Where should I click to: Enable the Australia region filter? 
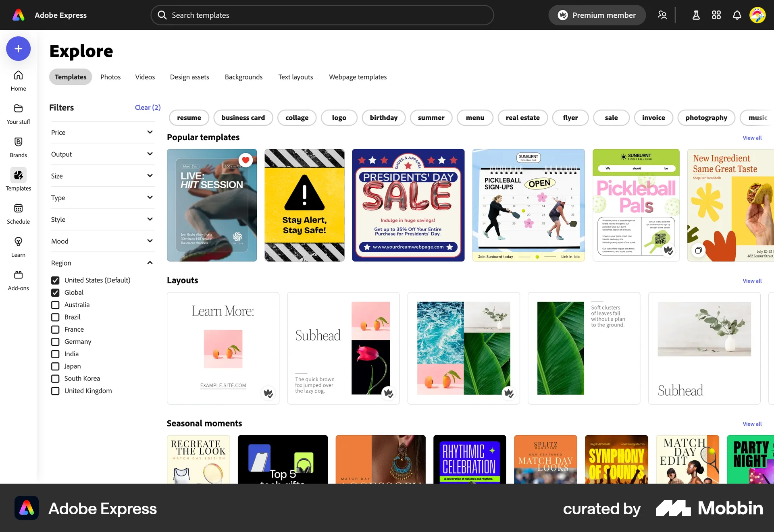pyautogui.click(x=55, y=305)
